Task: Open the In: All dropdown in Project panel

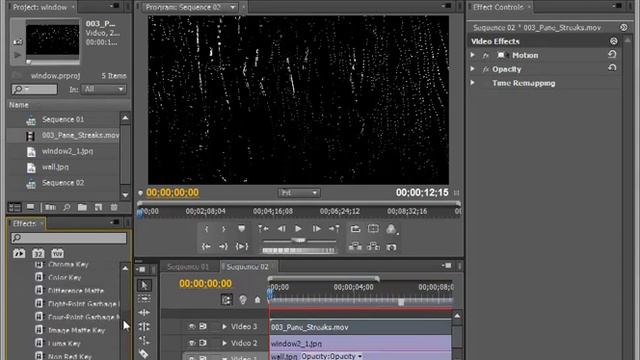Action: (x=103, y=89)
